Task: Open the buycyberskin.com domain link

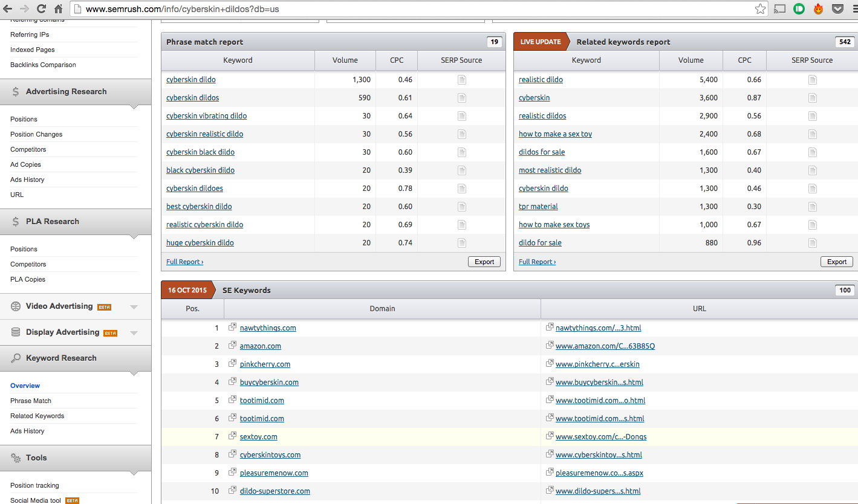Action: [269, 382]
